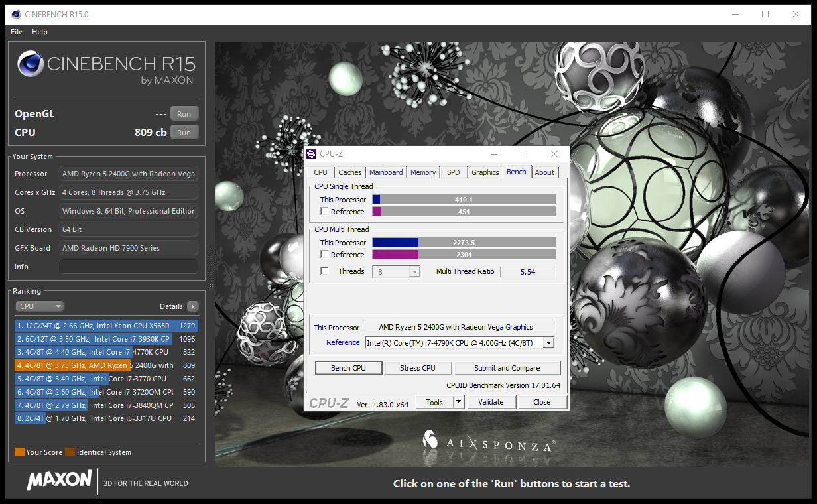Enable the Multi Thread Reference checkbox
Screen dimensions: 817x504
tap(324, 255)
